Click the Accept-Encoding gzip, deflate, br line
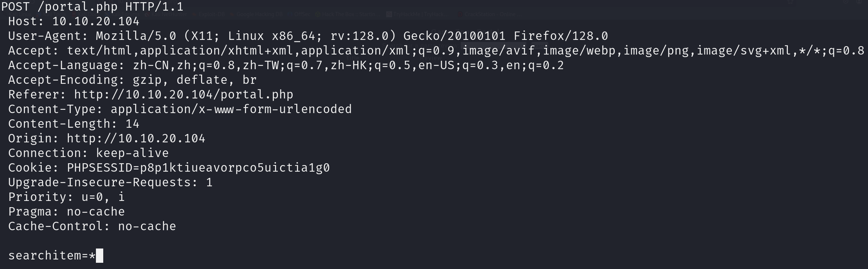This screenshot has height=269, width=868. [133, 80]
